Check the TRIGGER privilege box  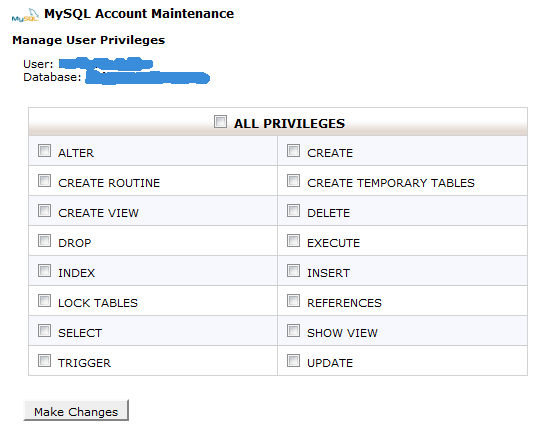point(44,360)
